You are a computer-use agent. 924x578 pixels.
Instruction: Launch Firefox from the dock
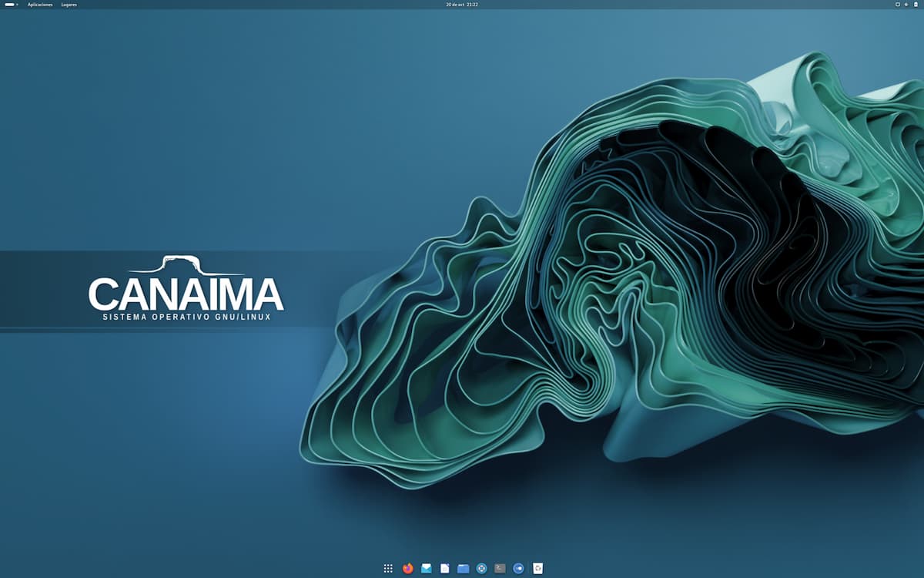pyautogui.click(x=407, y=568)
